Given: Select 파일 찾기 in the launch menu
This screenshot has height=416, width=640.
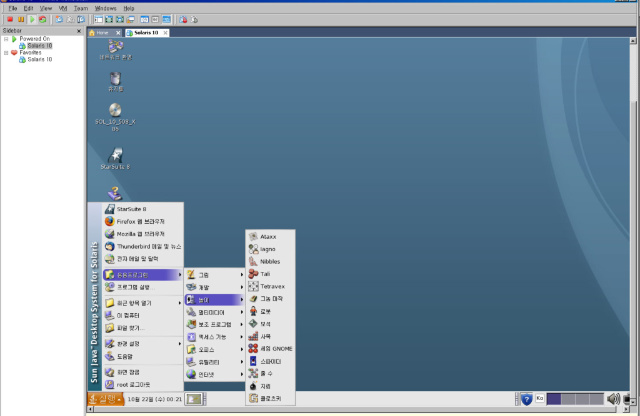Looking at the screenshot, I should click(143, 328).
